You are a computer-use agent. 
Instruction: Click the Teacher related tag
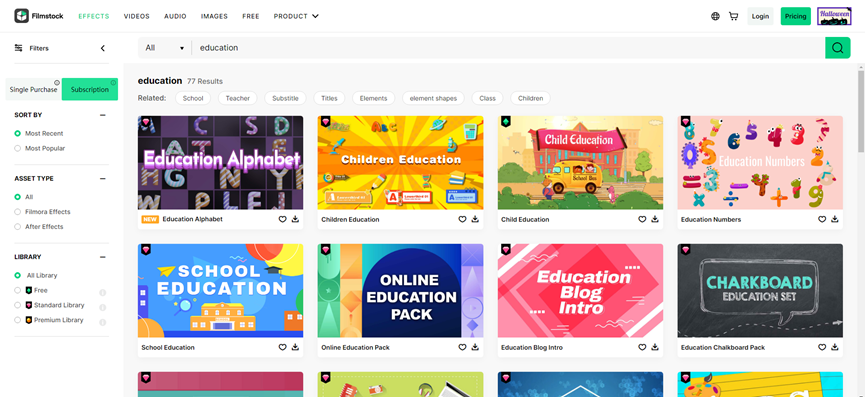click(238, 98)
